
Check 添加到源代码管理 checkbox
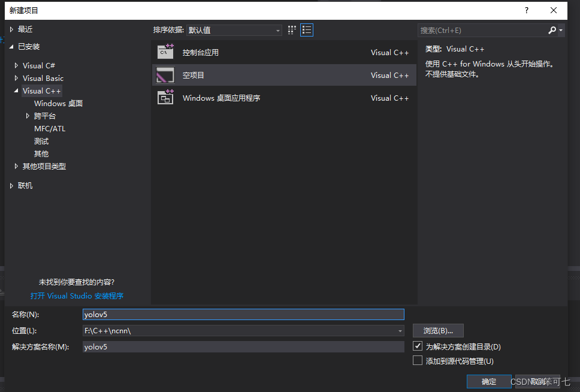pos(418,361)
